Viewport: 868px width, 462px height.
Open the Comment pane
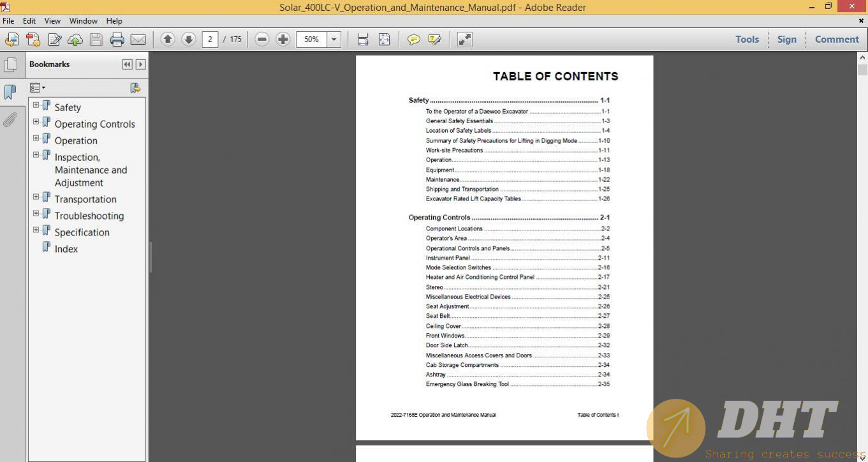837,40
